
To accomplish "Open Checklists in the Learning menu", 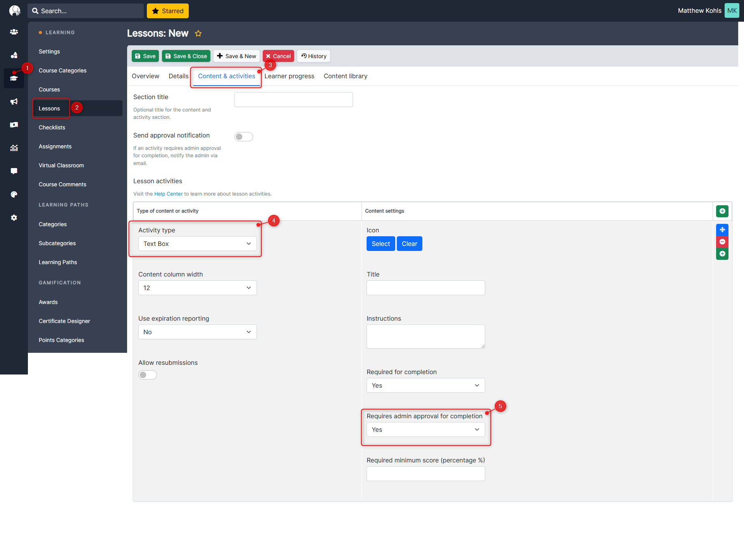I will (52, 127).
